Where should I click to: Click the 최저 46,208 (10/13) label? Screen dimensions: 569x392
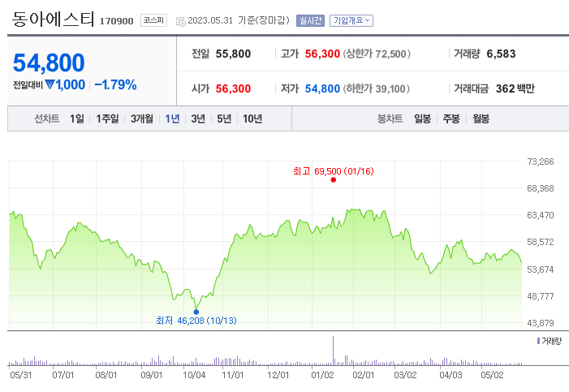click(196, 321)
